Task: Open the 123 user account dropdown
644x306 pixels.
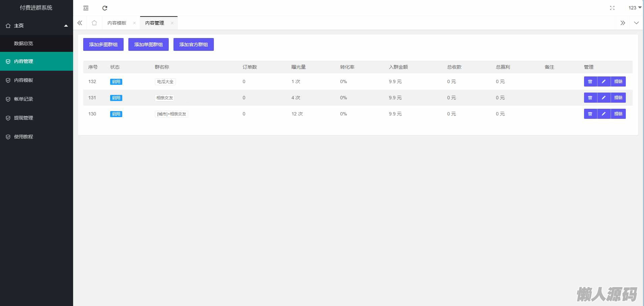Action: tap(635, 8)
